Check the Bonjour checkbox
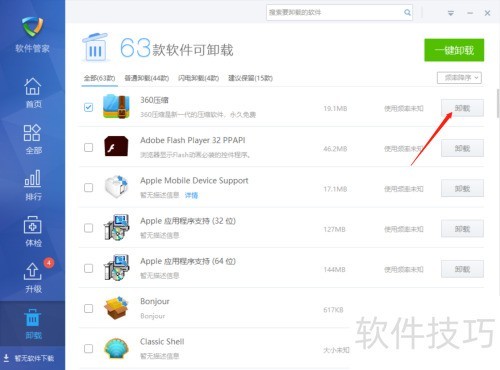500x370 pixels. (88, 308)
